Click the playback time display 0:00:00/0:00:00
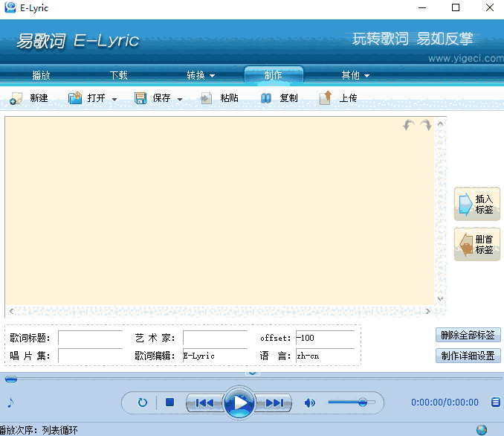Screen dimensions: 504x436 coord(445,403)
